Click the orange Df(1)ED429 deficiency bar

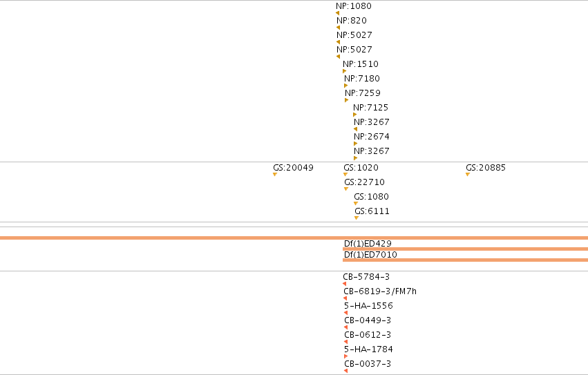(466, 249)
